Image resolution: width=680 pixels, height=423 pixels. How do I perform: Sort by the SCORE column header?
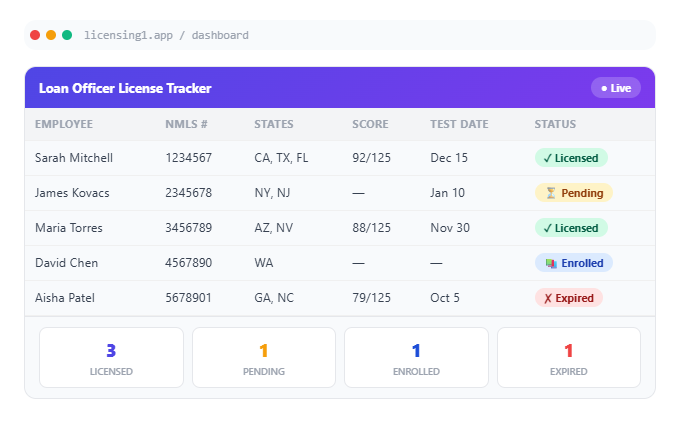370,124
